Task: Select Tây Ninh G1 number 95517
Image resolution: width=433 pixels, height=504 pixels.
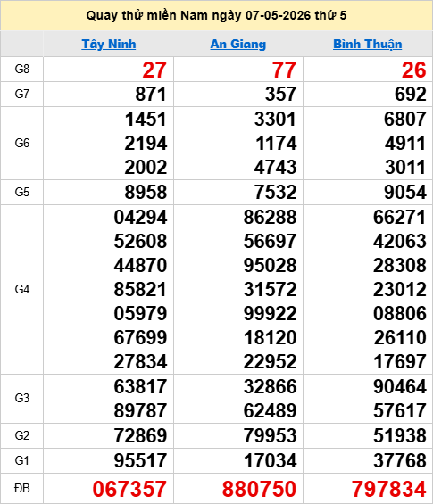Action: tap(140, 460)
